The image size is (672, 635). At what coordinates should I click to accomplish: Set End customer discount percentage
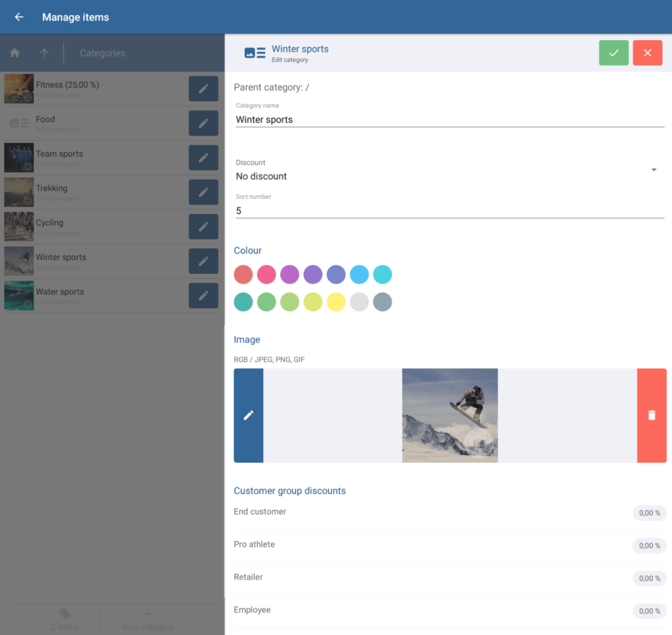click(649, 513)
